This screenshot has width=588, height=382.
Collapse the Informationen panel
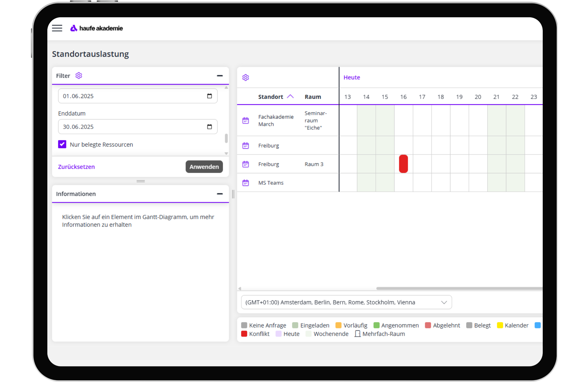click(x=220, y=194)
